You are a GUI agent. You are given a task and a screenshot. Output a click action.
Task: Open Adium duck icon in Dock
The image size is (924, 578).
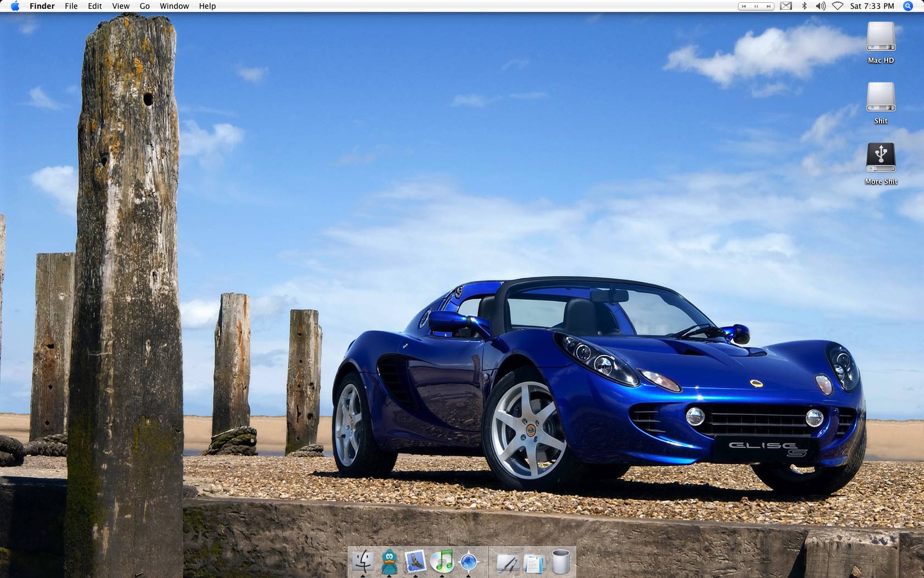[x=389, y=561]
